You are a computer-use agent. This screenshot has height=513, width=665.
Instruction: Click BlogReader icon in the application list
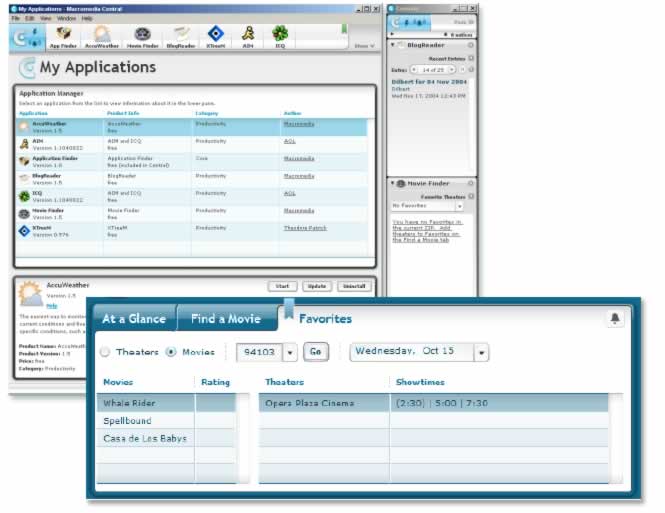pyautogui.click(x=24, y=179)
